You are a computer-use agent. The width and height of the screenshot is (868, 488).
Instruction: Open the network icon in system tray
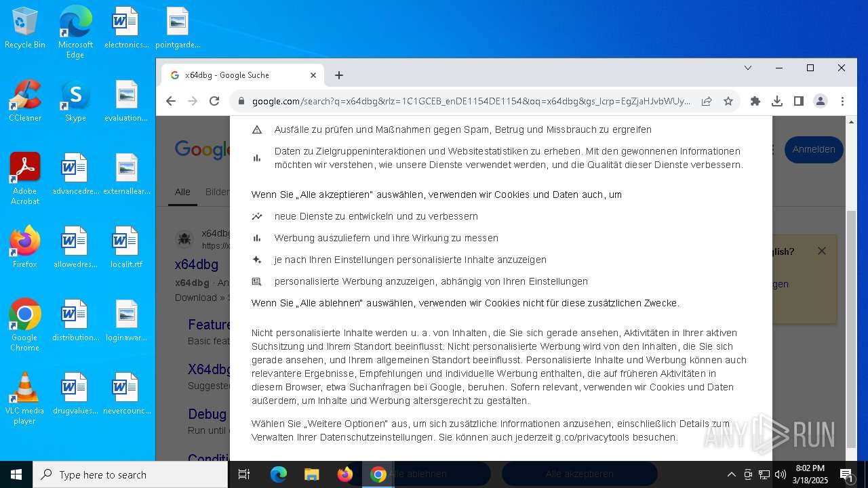(764, 474)
